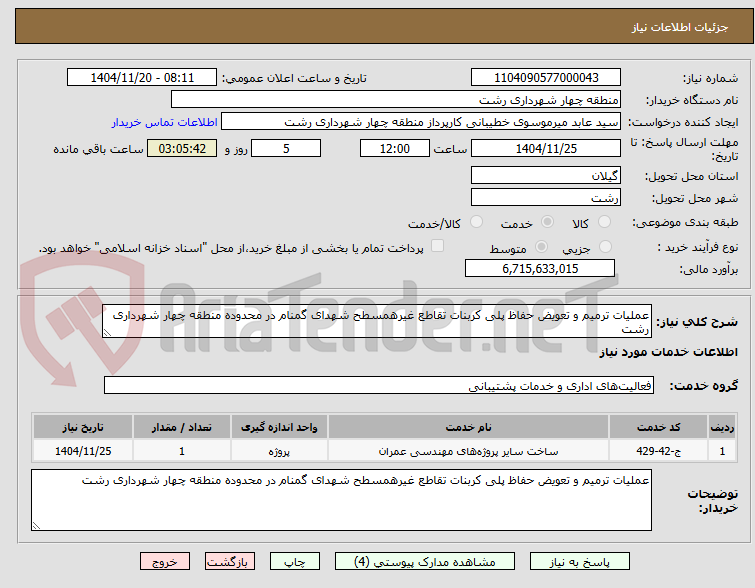The image size is (755, 588).
Task: Click service code cell ج-42-429
Action: (658, 451)
